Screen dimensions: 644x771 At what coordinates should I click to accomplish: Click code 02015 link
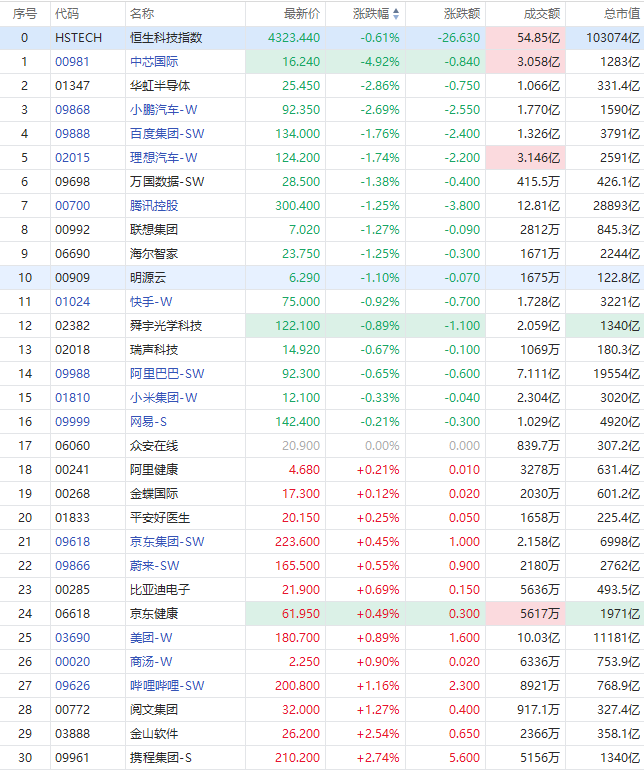coord(72,158)
